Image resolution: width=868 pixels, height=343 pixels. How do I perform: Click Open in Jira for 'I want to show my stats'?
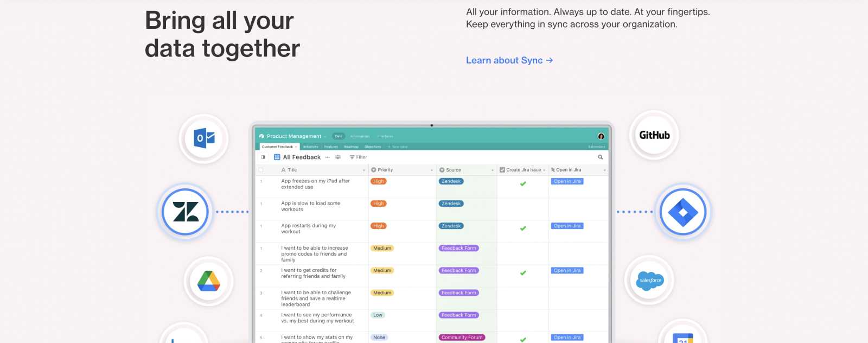tap(567, 337)
